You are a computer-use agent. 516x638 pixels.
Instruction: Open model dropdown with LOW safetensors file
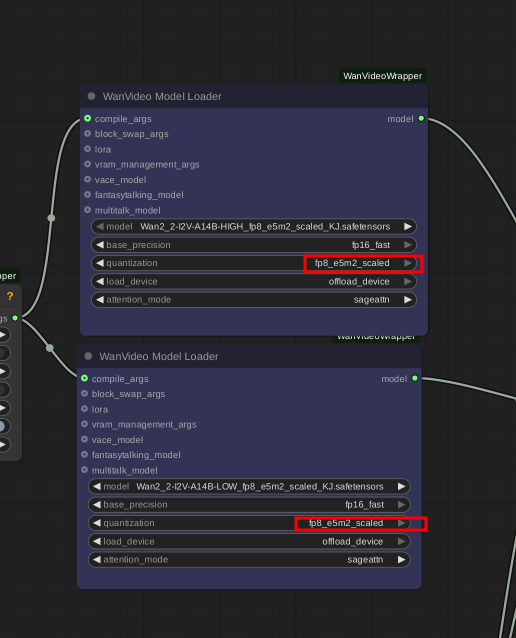tap(249, 487)
